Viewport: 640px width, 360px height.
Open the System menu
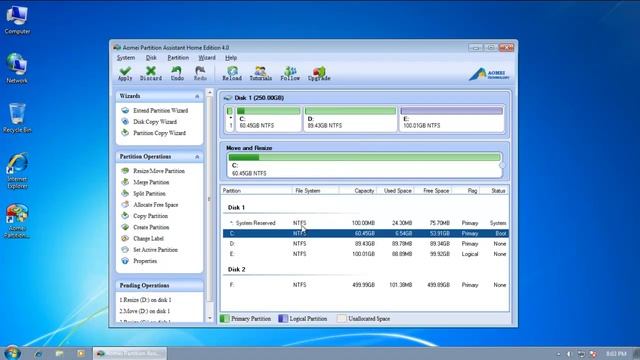[126, 58]
